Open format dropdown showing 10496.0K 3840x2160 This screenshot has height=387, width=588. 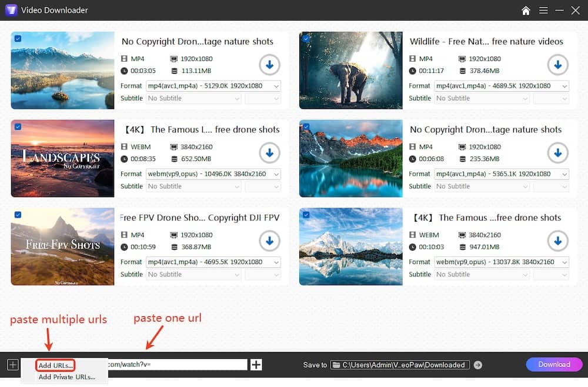213,174
